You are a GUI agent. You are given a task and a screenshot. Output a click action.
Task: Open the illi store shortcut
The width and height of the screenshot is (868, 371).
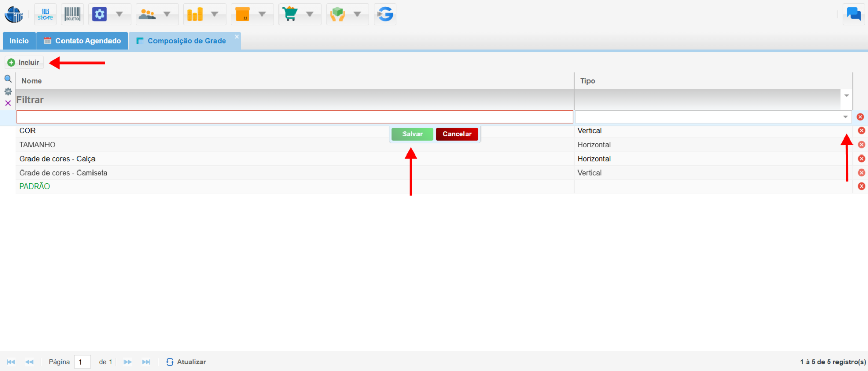coord(45,14)
